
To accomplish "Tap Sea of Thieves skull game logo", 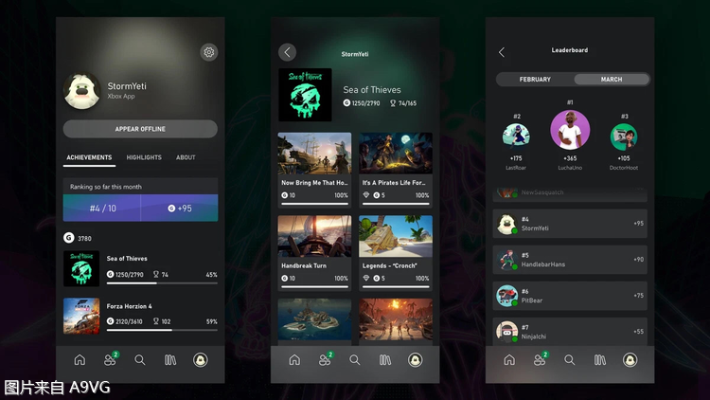I will (305, 95).
